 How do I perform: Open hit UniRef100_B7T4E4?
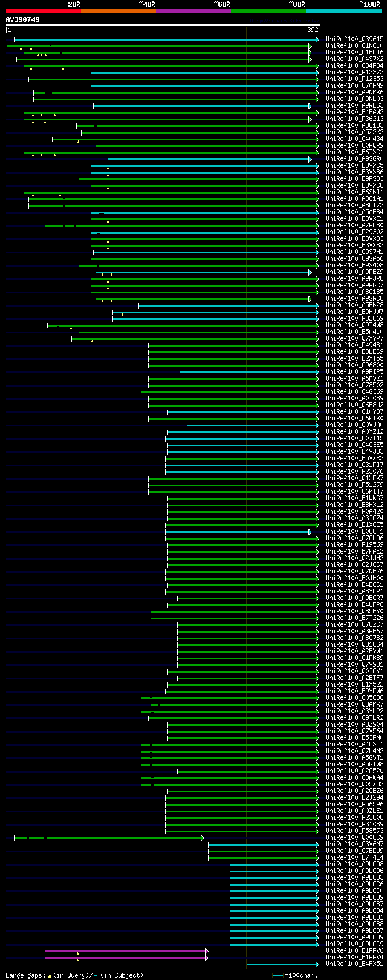(x=354, y=857)
